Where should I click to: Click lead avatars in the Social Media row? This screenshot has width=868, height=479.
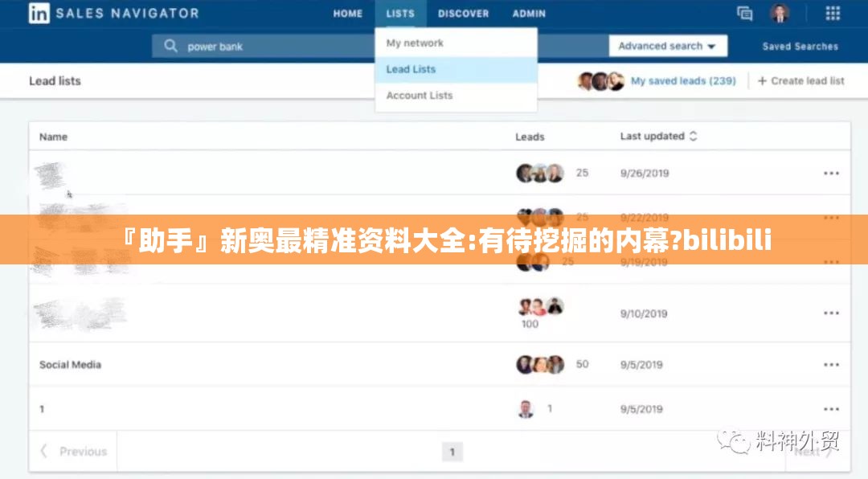540,364
